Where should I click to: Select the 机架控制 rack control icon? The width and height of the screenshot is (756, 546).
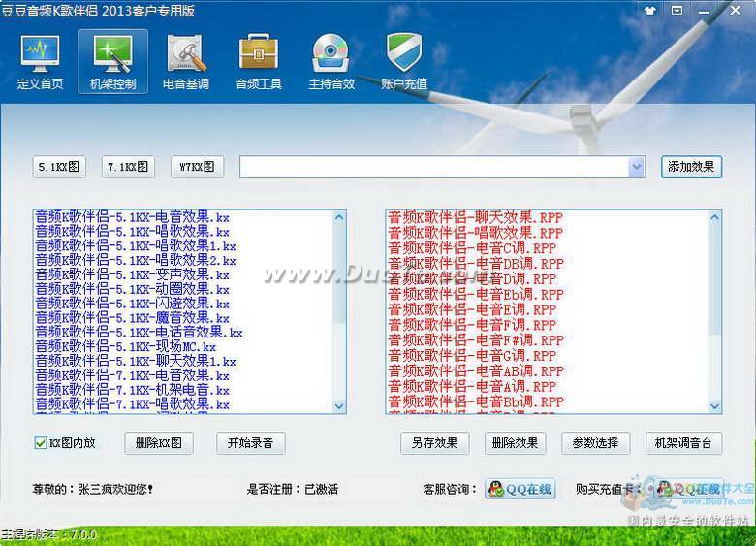(112, 62)
